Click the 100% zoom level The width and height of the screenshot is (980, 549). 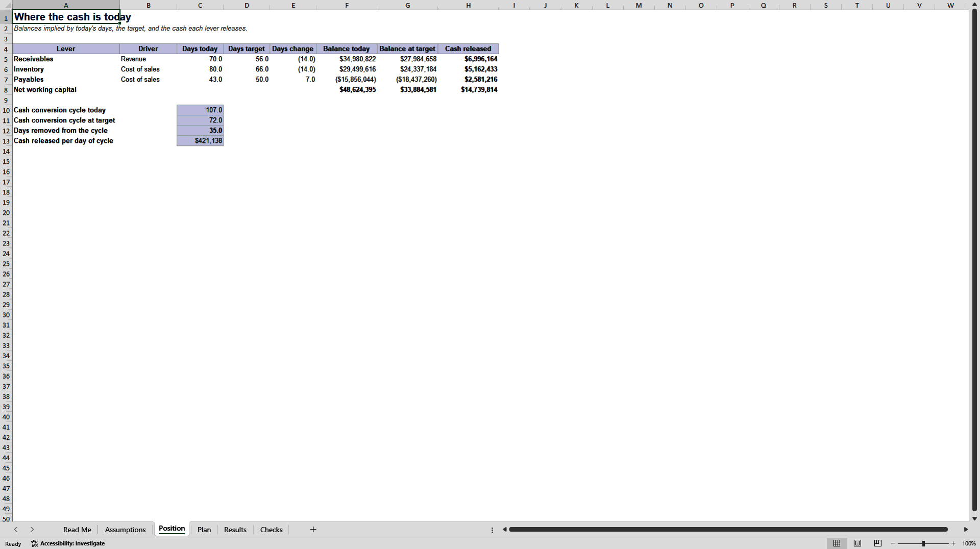[969, 543]
